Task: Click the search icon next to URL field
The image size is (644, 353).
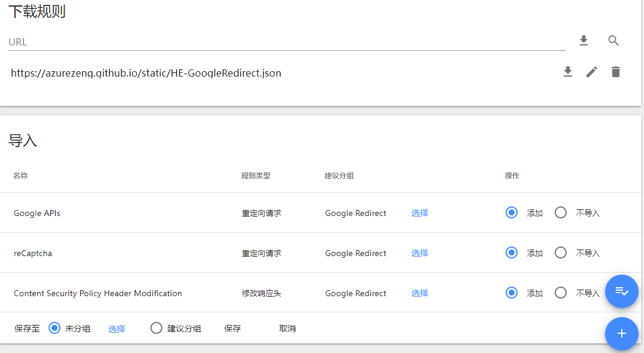Action: click(x=613, y=41)
